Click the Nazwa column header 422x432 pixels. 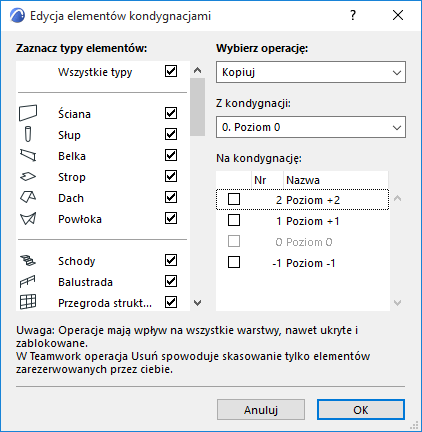tap(336, 180)
